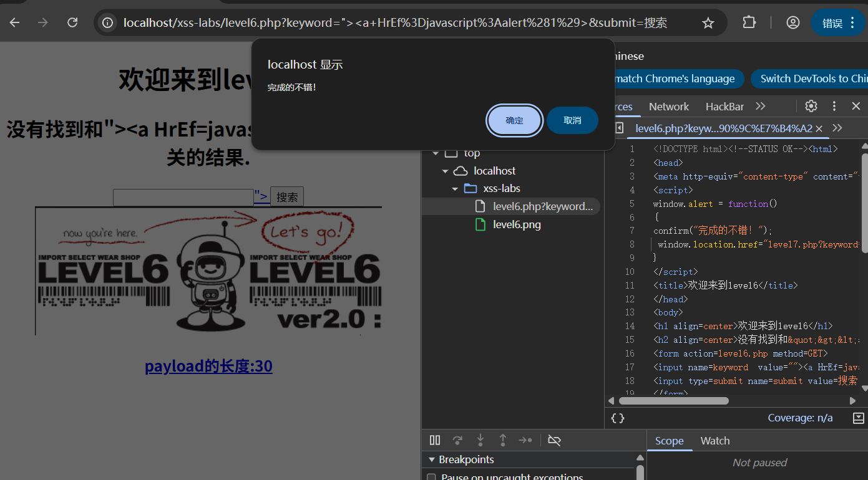868x480 pixels.
Task: Hide the Sources navigator sidebar
Action: (619, 128)
